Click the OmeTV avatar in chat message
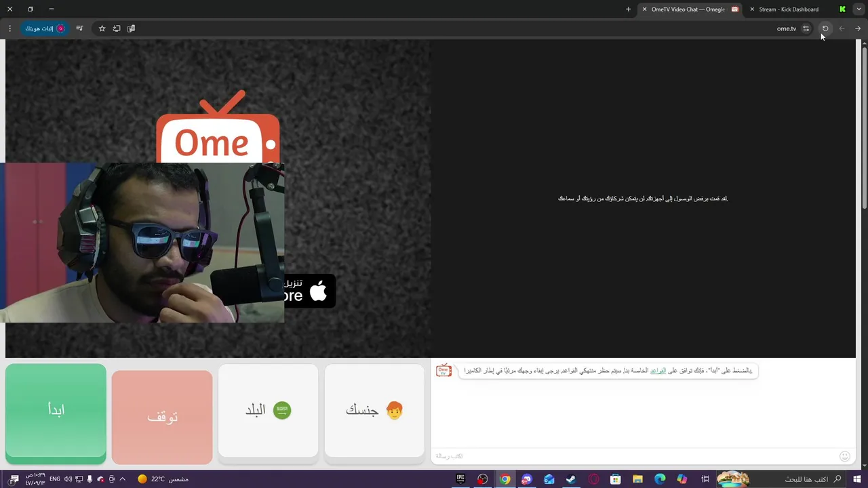The image size is (868, 488). [443, 370]
